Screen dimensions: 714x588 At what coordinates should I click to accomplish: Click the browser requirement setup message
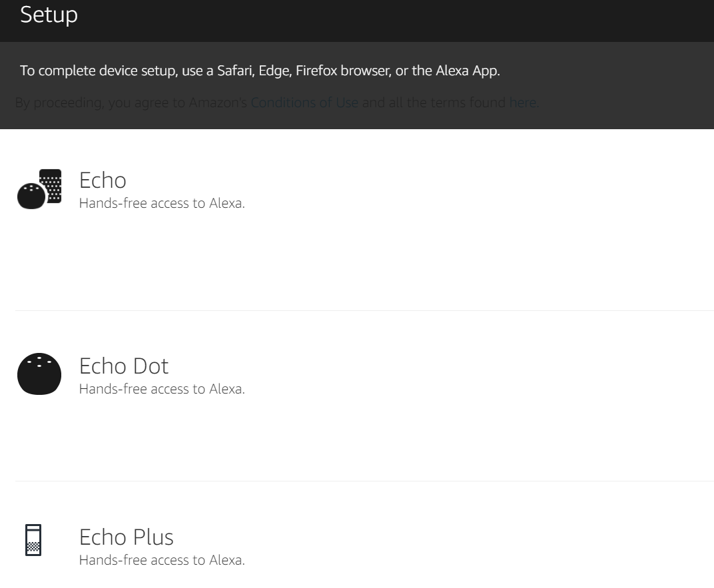(x=260, y=71)
